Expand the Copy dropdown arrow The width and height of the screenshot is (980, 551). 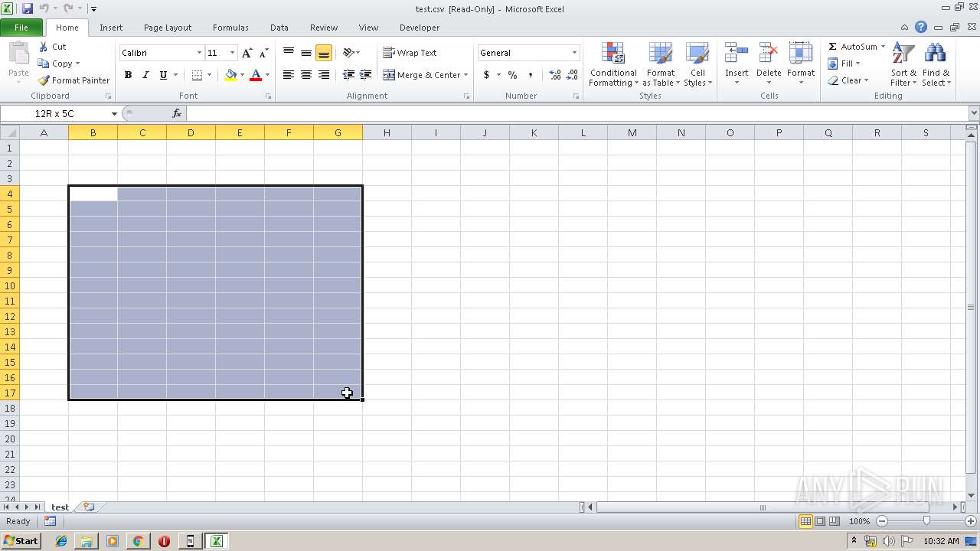[x=77, y=64]
